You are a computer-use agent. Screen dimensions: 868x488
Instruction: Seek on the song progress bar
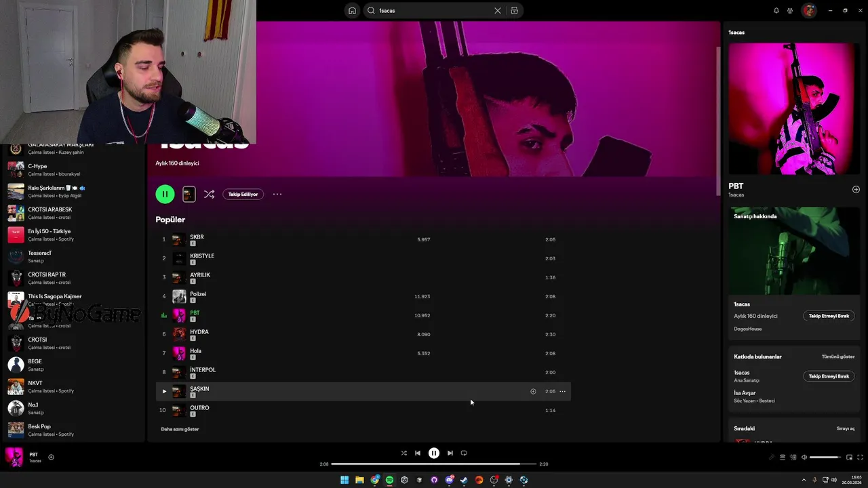point(434,464)
